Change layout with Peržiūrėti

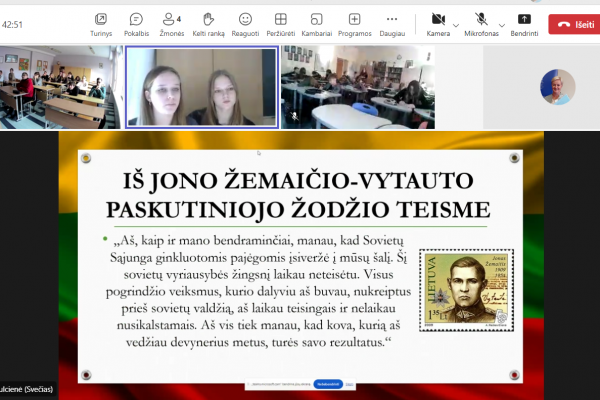(280, 25)
